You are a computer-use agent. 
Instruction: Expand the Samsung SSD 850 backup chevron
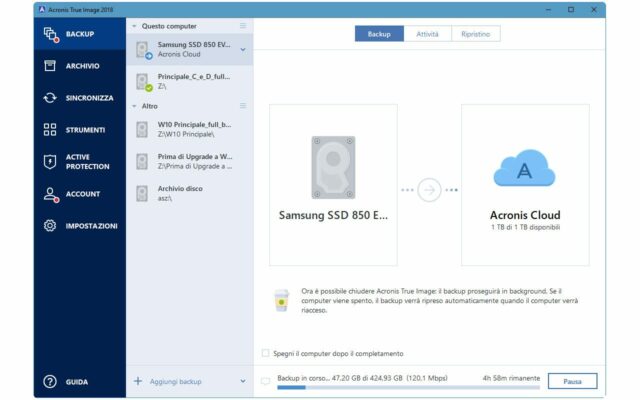[x=243, y=49]
